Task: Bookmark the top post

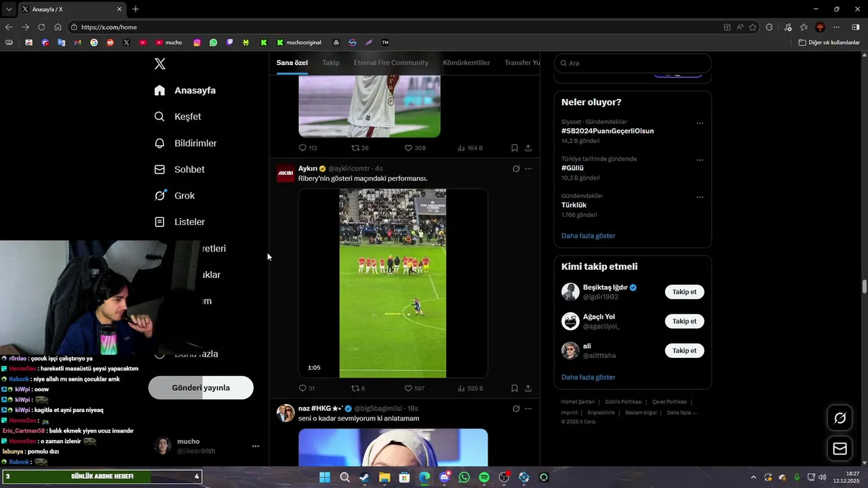Action: (515, 148)
